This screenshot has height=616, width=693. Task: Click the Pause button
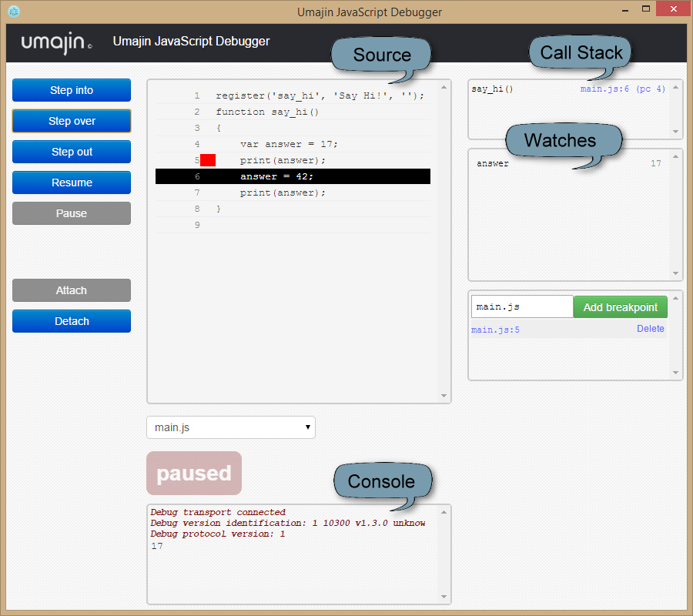(71, 213)
